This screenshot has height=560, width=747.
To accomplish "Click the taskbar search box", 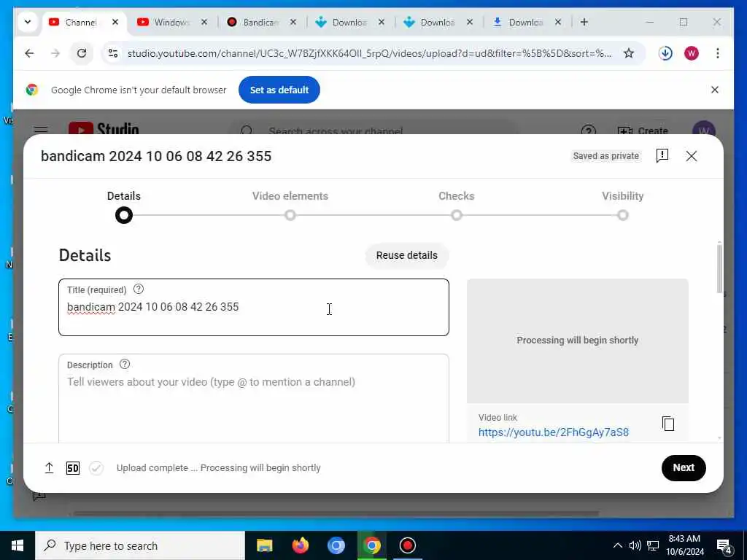I will (x=140, y=545).
